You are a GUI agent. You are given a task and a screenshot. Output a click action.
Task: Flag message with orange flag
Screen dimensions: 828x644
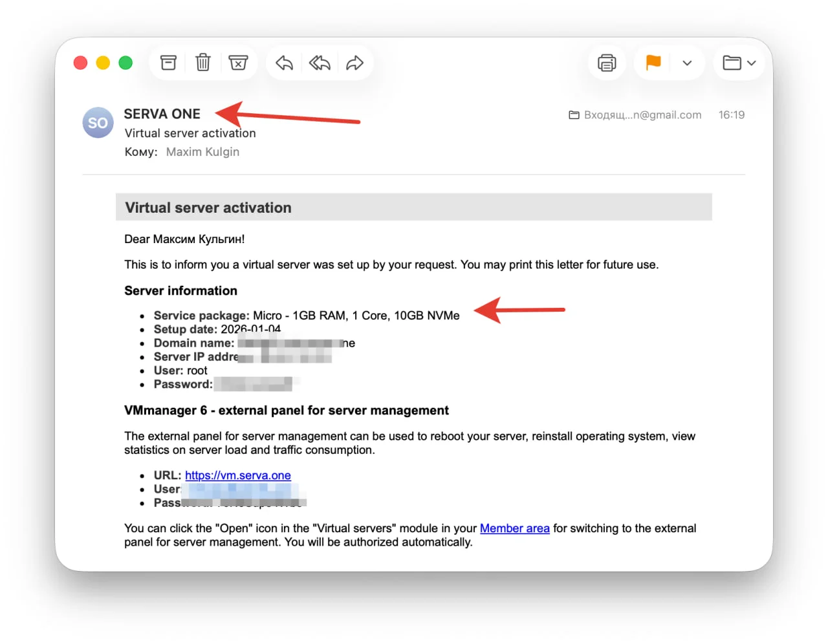(653, 63)
